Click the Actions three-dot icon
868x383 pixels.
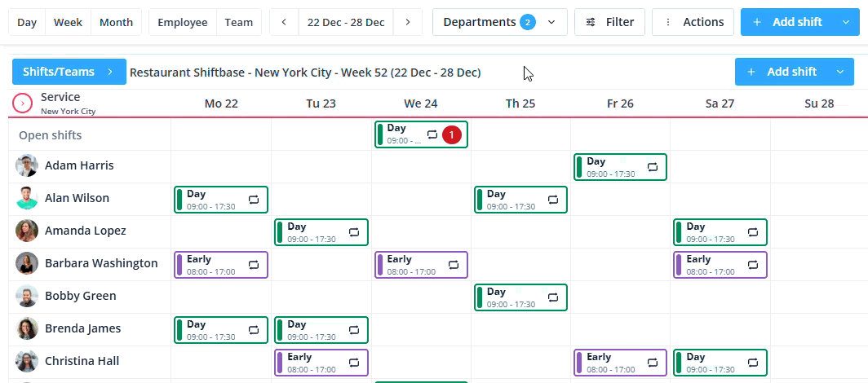pos(668,22)
